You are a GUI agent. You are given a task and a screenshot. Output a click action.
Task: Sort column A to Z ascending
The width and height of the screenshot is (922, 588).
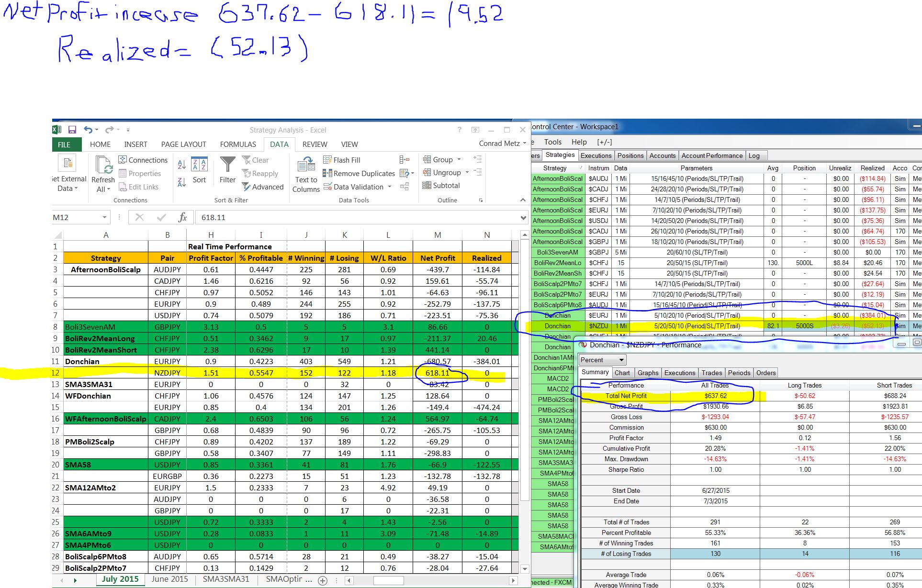tap(181, 165)
